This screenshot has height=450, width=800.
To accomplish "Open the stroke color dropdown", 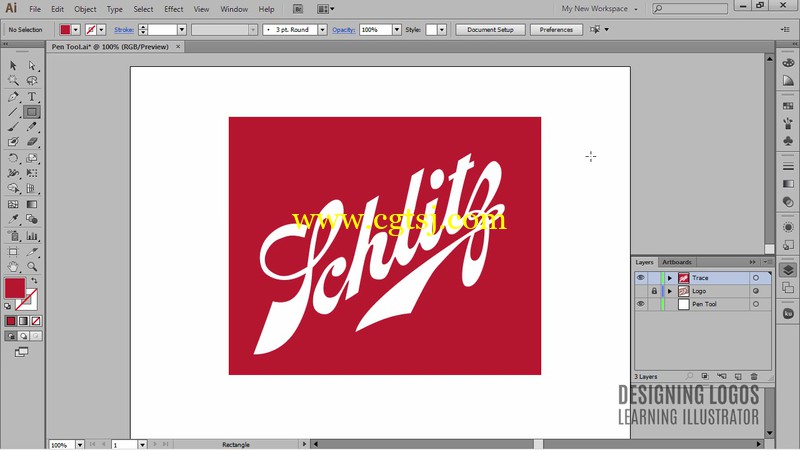I will (x=102, y=30).
